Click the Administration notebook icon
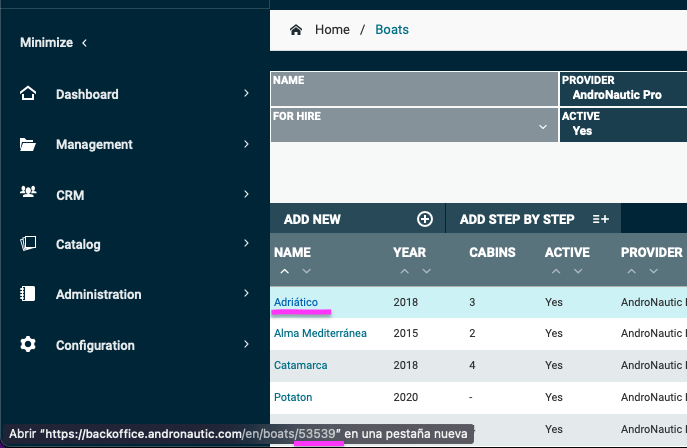The width and height of the screenshot is (687, 448). click(28, 295)
